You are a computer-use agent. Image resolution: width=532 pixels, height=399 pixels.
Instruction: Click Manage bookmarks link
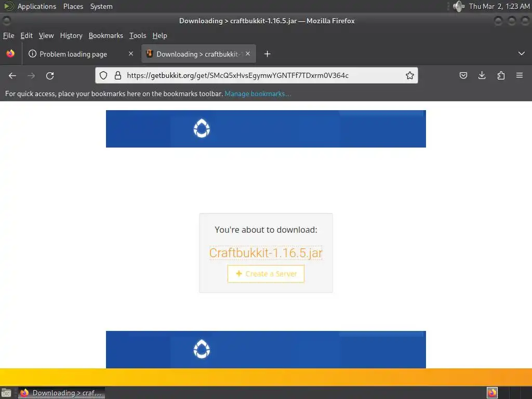tap(258, 94)
